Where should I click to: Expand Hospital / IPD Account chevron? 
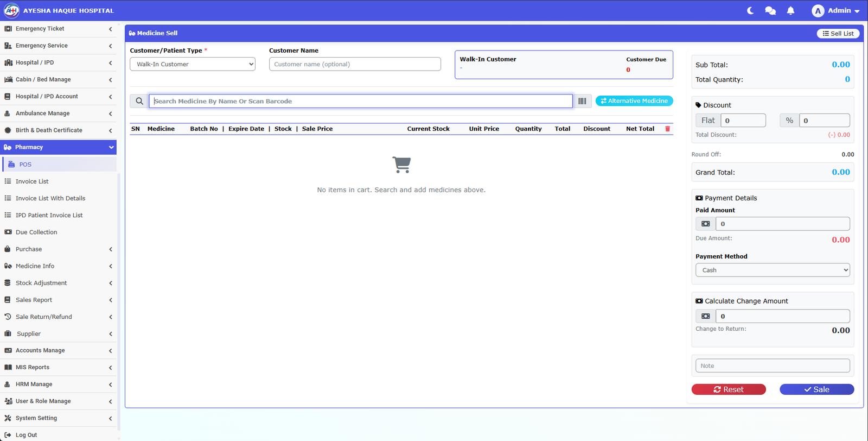click(x=111, y=97)
